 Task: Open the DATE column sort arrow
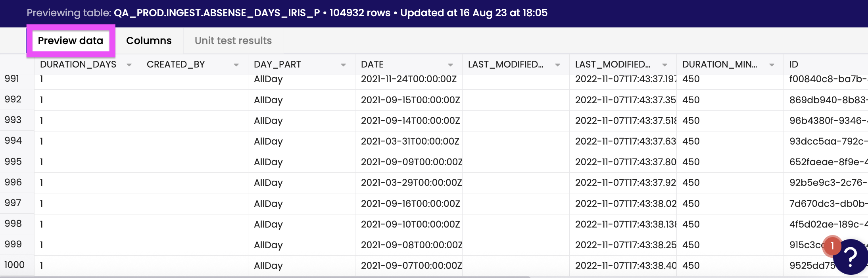tap(450, 65)
